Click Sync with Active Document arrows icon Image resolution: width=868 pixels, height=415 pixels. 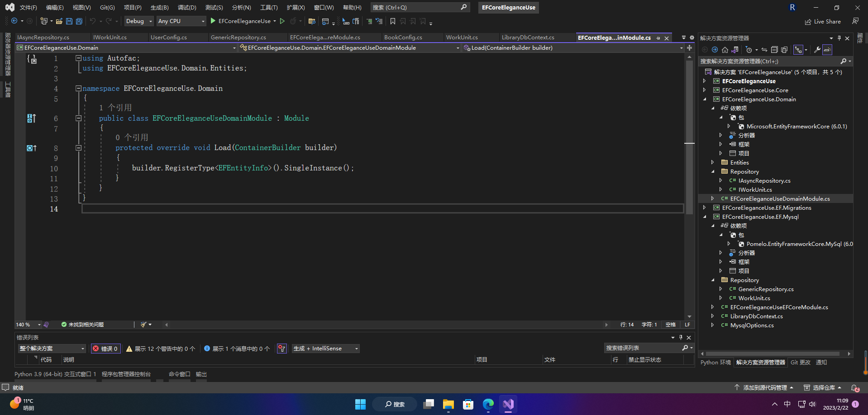(x=764, y=50)
